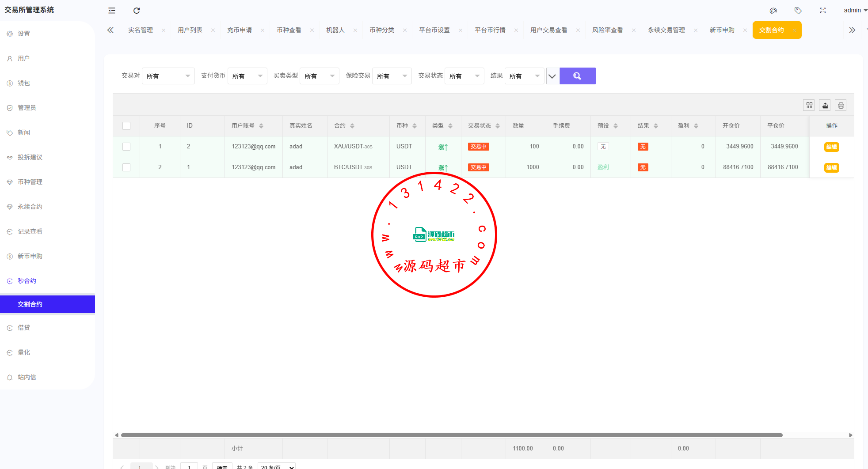
Task: Click the purple search button
Action: (577, 76)
